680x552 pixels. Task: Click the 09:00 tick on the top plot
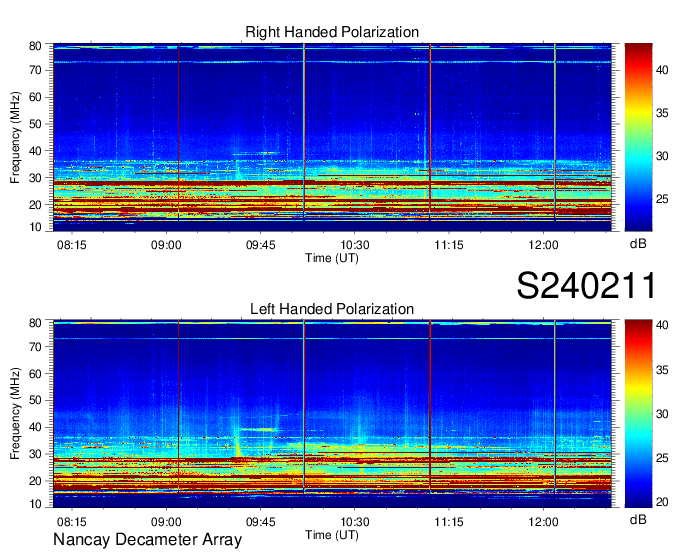coord(166,245)
